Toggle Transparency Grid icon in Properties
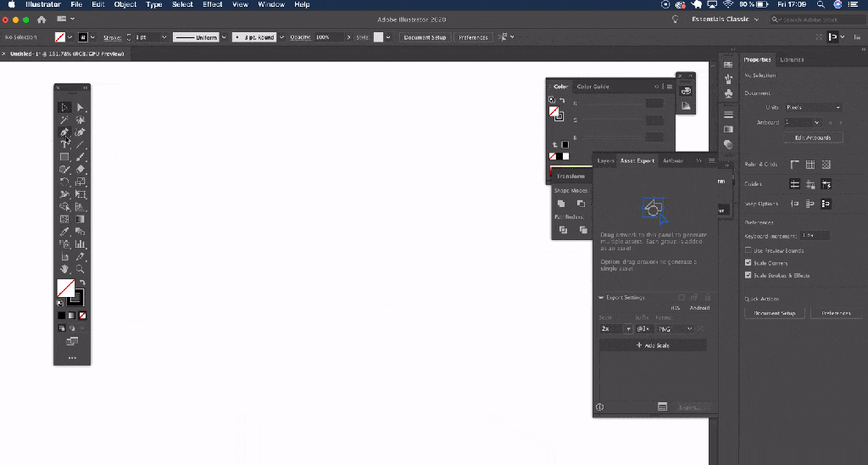 826,165
